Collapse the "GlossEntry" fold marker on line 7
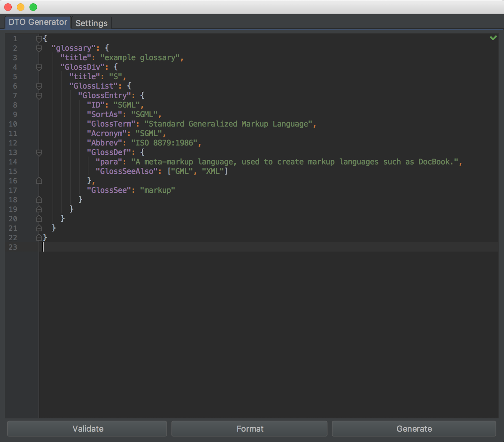This screenshot has width=504, height=442. [39, 95]
